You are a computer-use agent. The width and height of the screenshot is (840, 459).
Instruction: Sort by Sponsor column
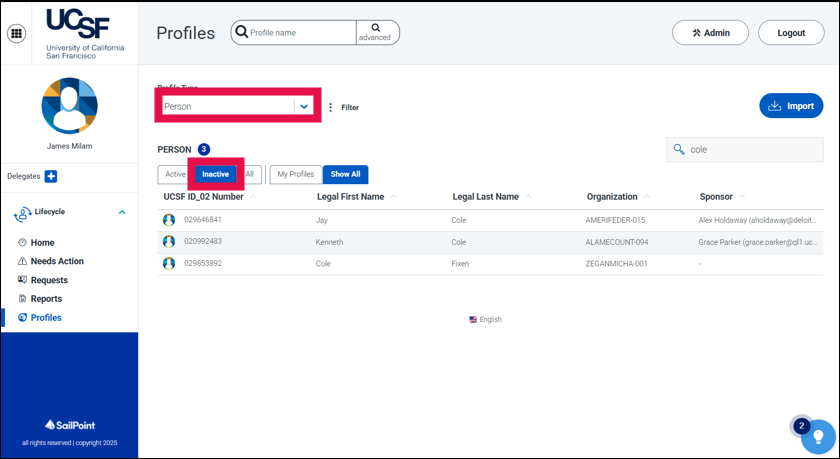click(716, 197)
